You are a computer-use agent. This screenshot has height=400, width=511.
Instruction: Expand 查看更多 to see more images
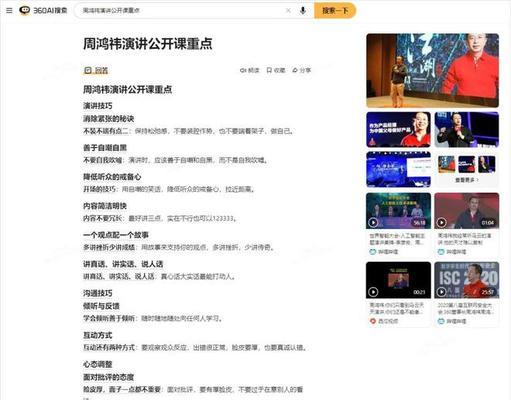467,180
